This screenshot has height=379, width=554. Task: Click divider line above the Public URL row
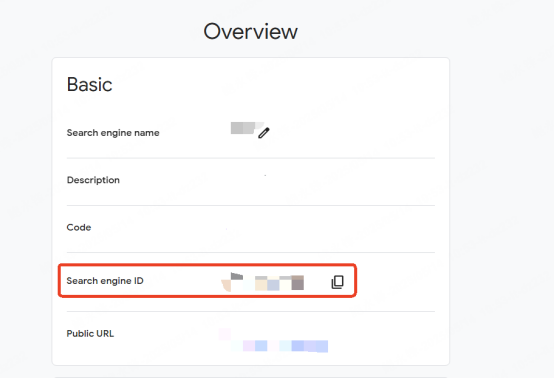tap(251, 312)
